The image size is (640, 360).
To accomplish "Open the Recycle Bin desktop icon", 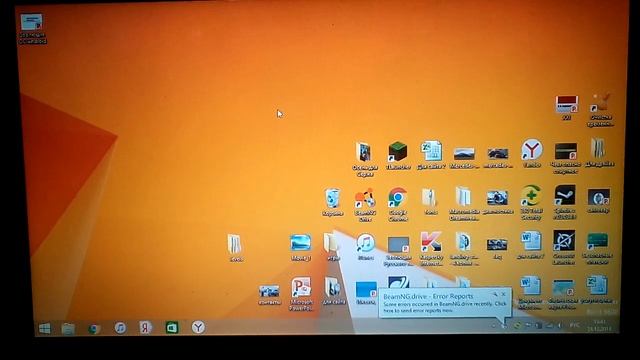I will click(332, 202).
